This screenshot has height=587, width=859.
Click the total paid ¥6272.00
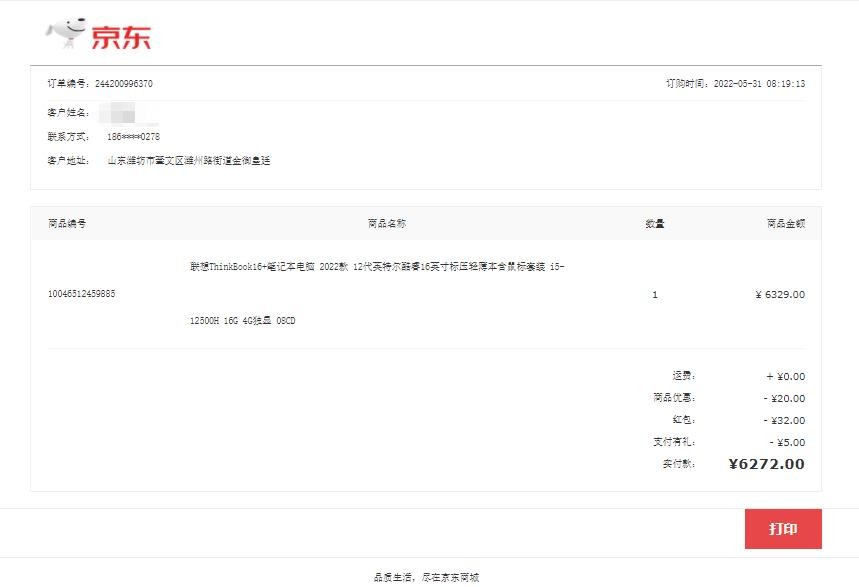pyautogui.click(x=766, y=464)
